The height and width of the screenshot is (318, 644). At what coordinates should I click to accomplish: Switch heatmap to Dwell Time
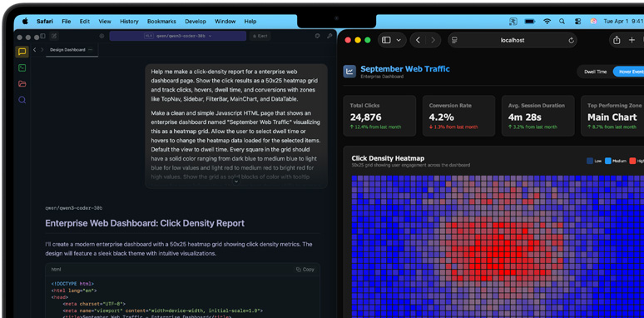click(595, 72)
